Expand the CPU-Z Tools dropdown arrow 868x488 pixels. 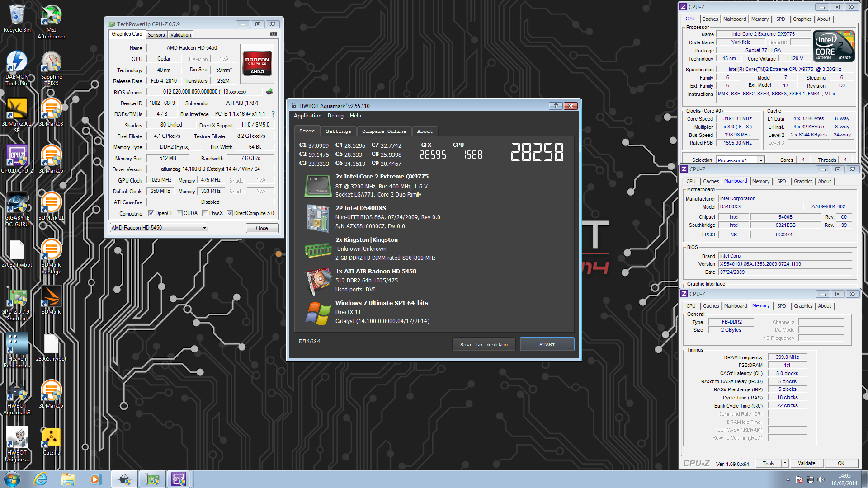pos(785,463)
